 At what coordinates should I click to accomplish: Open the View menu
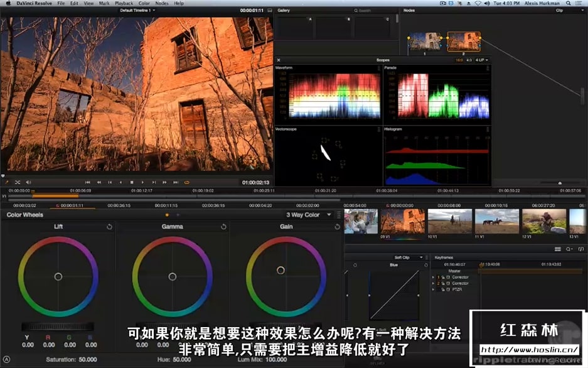pos(88,3)
